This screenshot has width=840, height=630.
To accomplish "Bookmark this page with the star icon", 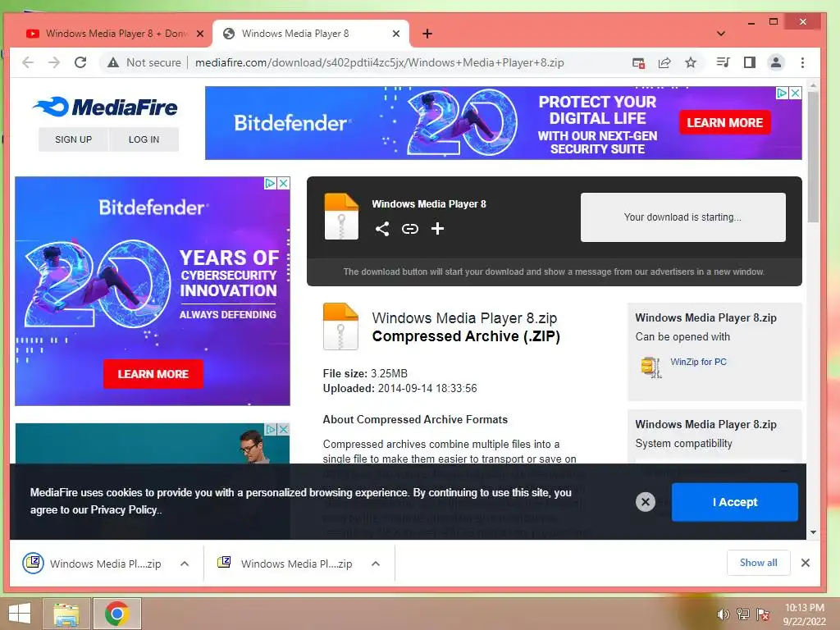I will click(691, 62).
